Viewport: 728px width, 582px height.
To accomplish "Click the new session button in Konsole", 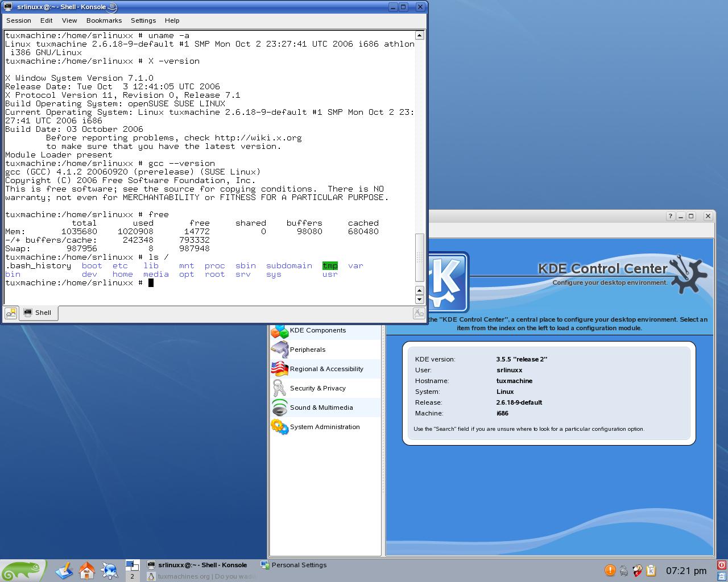I will coord(11,313).
